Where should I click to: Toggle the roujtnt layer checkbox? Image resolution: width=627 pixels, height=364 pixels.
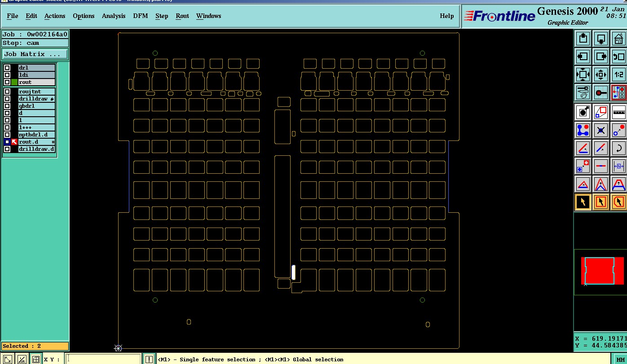coord(7,92)
